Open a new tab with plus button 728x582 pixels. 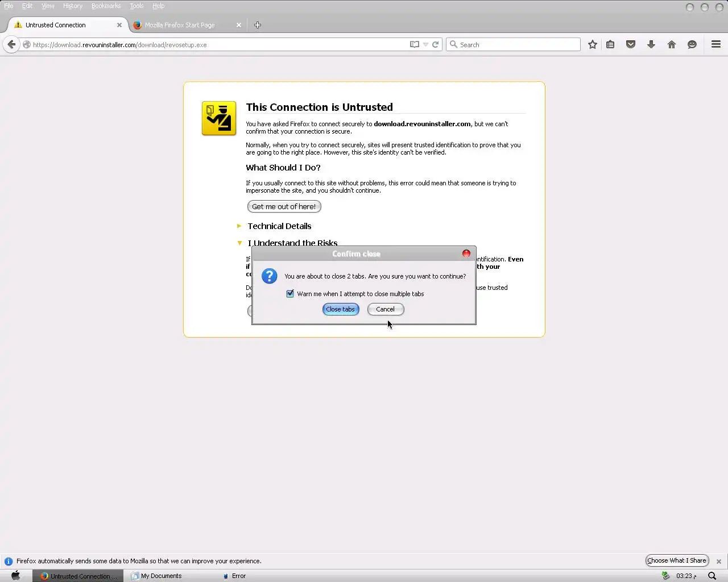258,25
